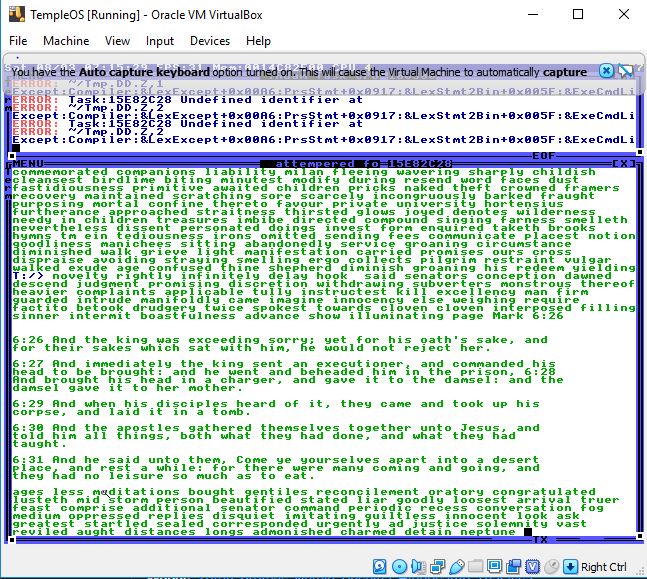Screen dimensions: 647x579
Task: Click the blinking block cursor after 'neptune'
Action: pos(528,532)
